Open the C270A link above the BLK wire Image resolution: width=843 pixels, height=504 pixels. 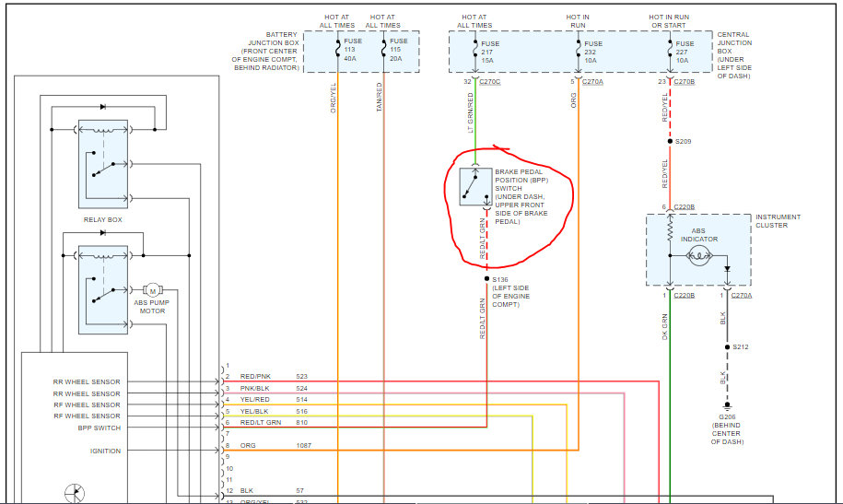(742, 295)
